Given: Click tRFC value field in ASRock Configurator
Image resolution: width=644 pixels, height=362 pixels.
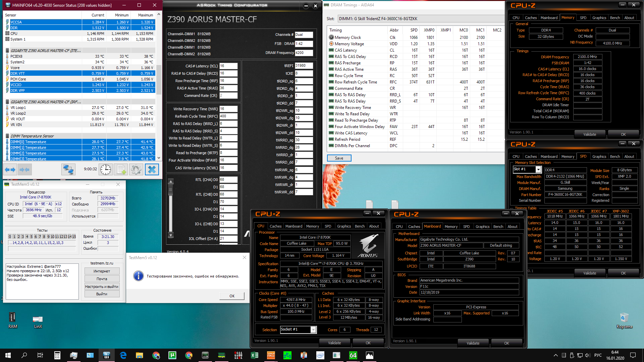Looking at the screenshot, I should (228, 116).
